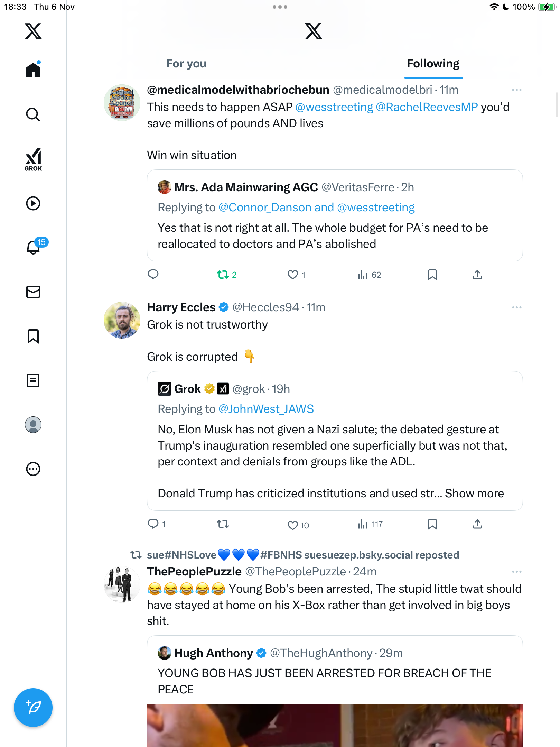
Task: Open Lists icon in sidebar
Action: click(33, 380)
